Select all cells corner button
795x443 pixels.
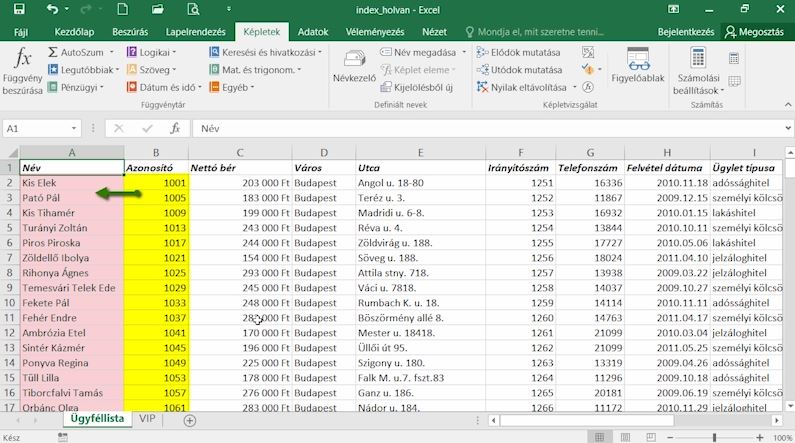[x=11, y=153]
